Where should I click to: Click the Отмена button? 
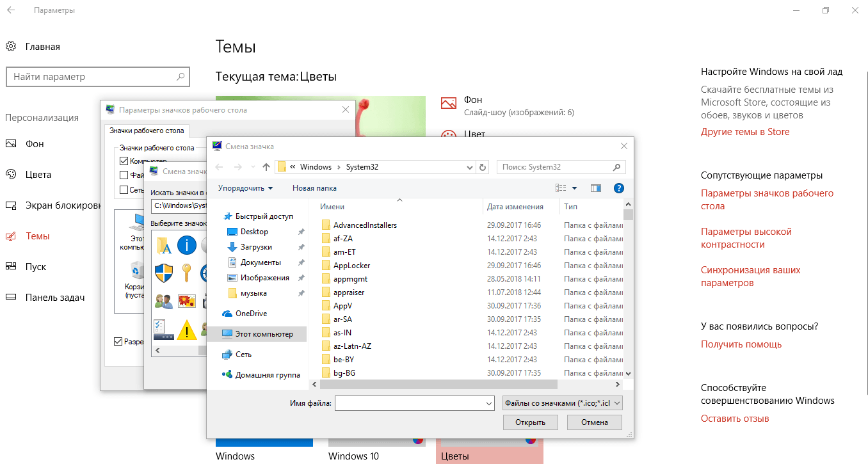[x=595, y=422]
